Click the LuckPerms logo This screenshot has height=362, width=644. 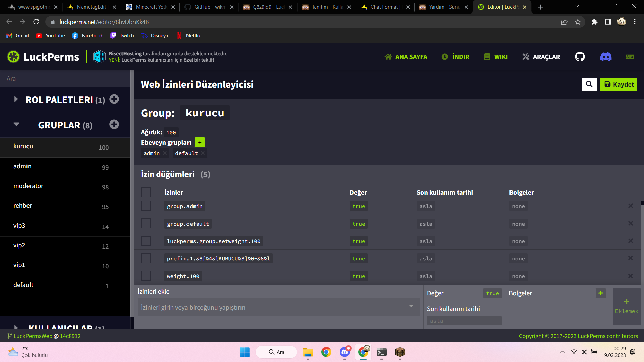coord(44,57)
